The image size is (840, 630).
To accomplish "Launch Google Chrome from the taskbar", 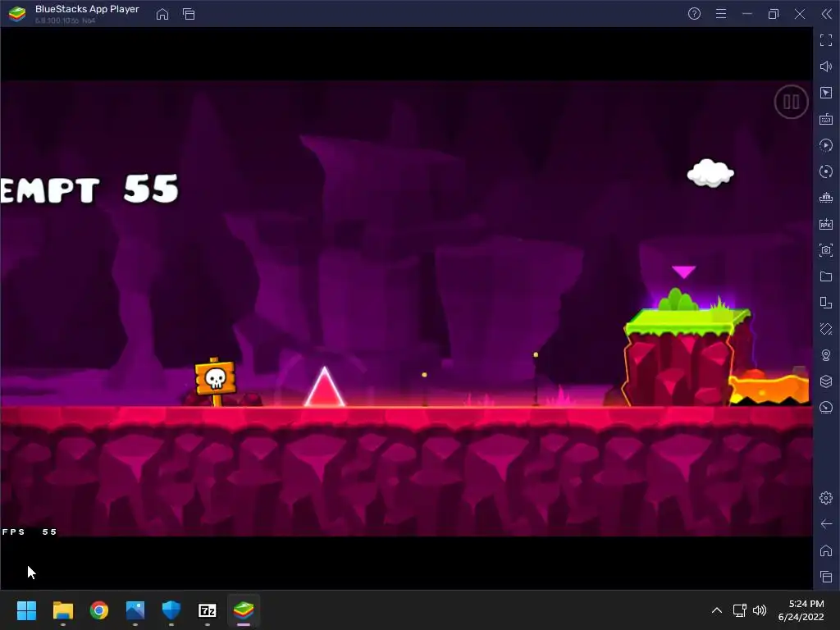I will tap(99, 610).
